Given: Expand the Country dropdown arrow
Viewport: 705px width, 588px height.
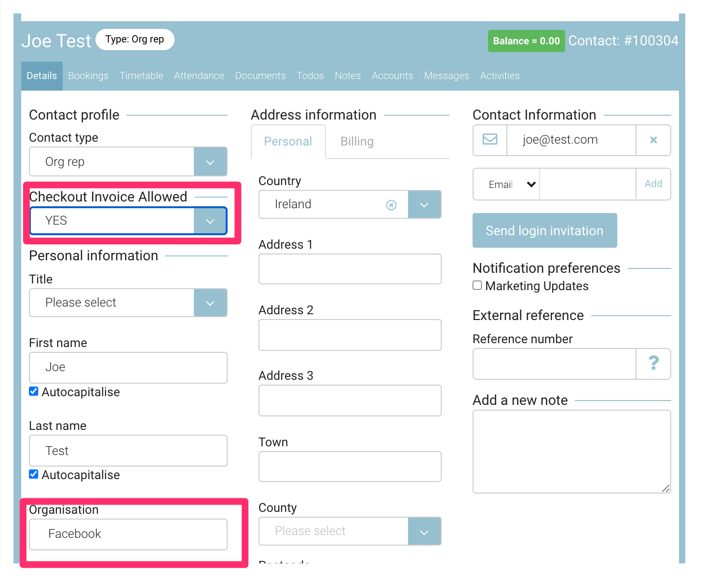Looking at the screenshot, I should [424, 205].
